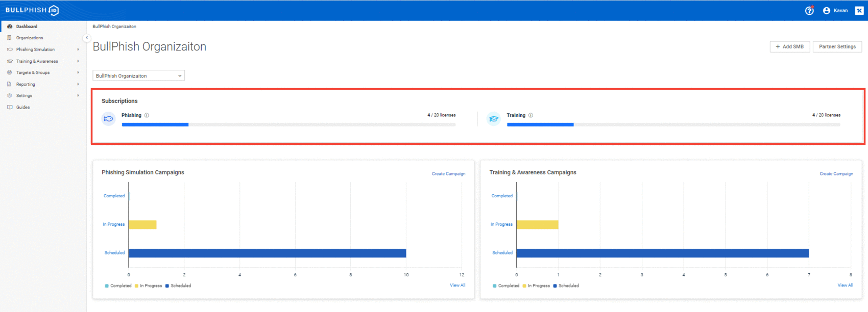Click the Training licenses progress bar

673,124
